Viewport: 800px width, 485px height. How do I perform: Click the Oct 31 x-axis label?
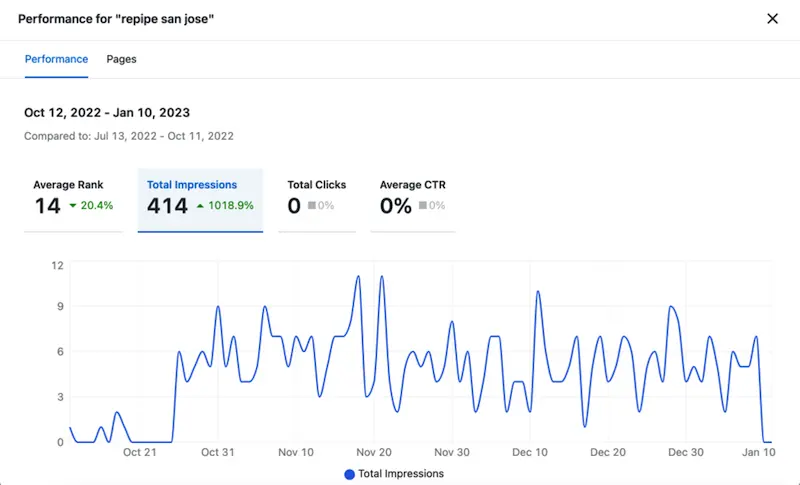click(x=217, y=453)
